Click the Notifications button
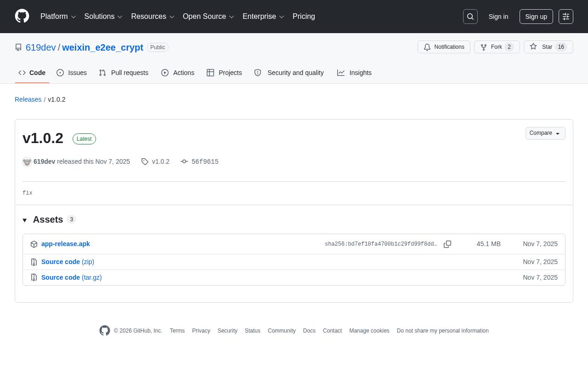Image resolution: width=588 pixels, height=368 pixels. pyautogui.click(x=444, y=47)
